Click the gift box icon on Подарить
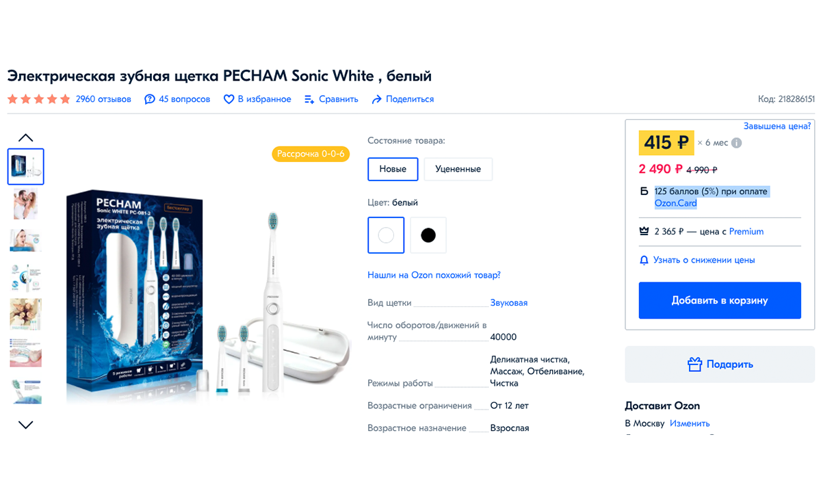The image size is (821, 504). 695,364
